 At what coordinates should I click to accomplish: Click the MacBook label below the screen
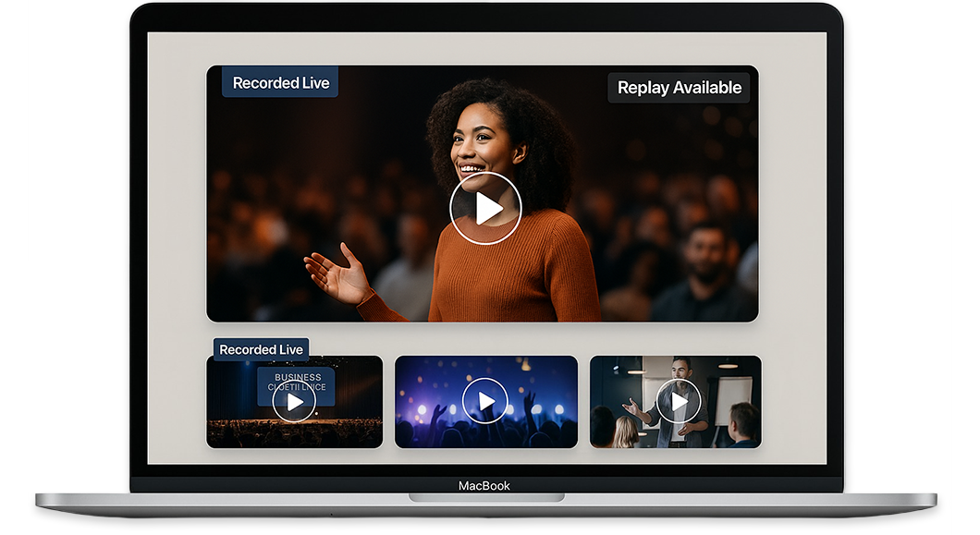tap(484, 486)
